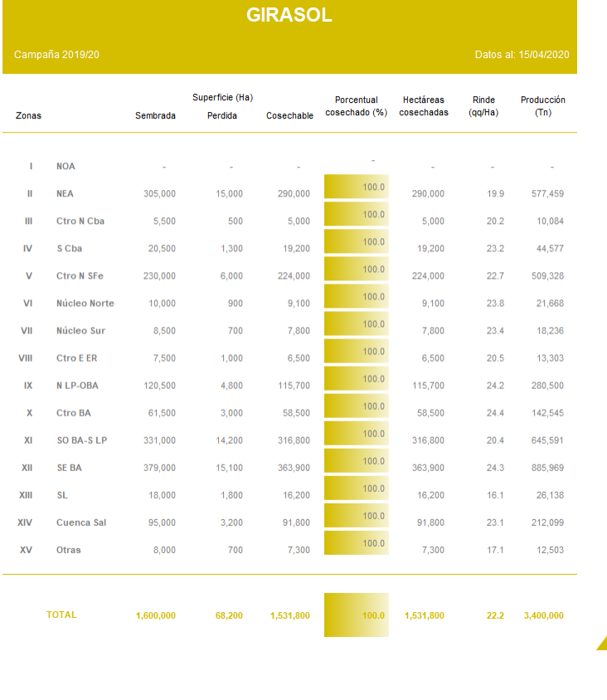Click the roman numeral XV zone number
607x700 pixels.
tap(26, 550)
